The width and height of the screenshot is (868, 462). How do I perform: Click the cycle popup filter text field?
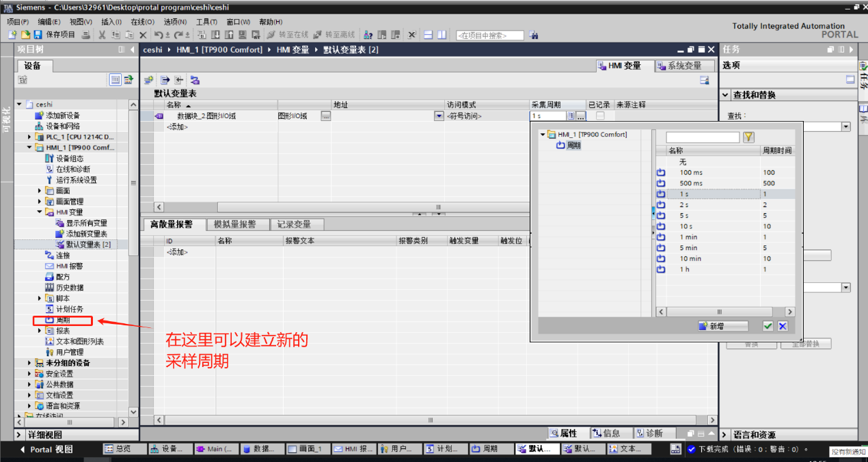click(x=703, y=137)
